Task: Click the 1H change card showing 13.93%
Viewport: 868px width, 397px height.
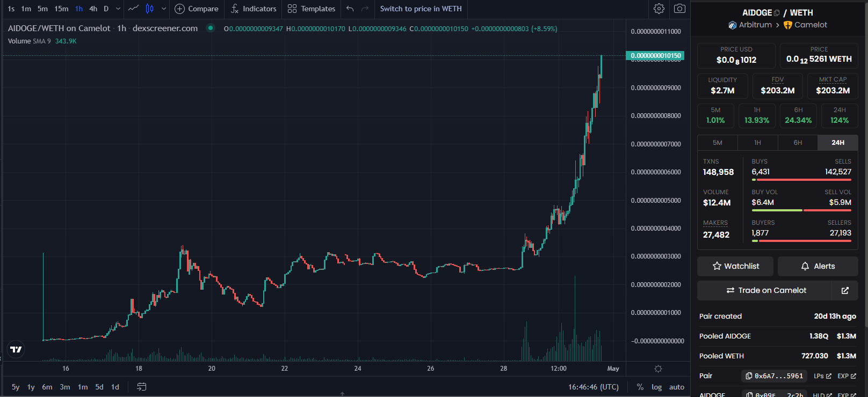Action: [x=757, y=116]
